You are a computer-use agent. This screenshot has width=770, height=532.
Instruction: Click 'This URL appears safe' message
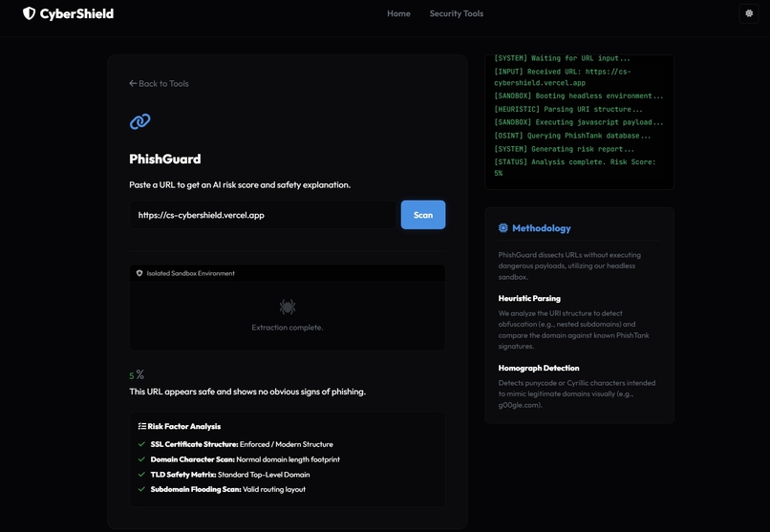(247, 392)
